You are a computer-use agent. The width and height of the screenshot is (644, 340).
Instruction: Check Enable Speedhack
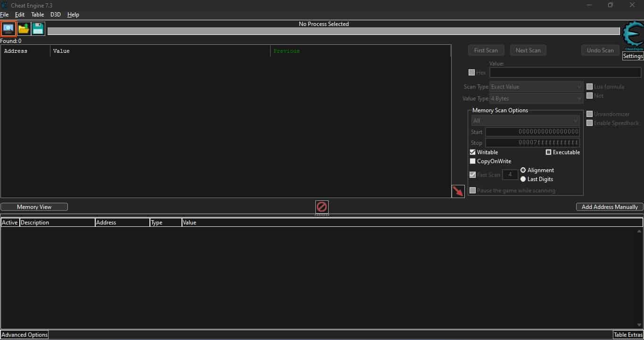(x=589, y=123)
